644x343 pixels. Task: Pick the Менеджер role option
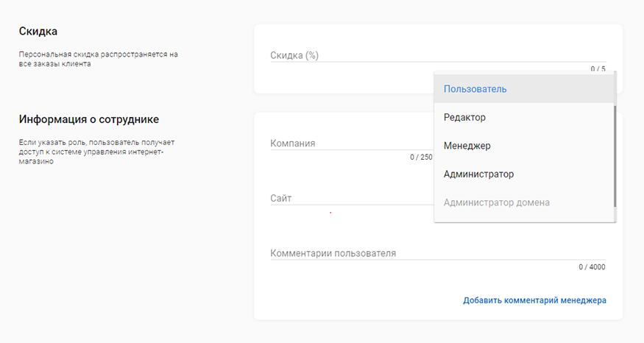(x=523, y=146)
